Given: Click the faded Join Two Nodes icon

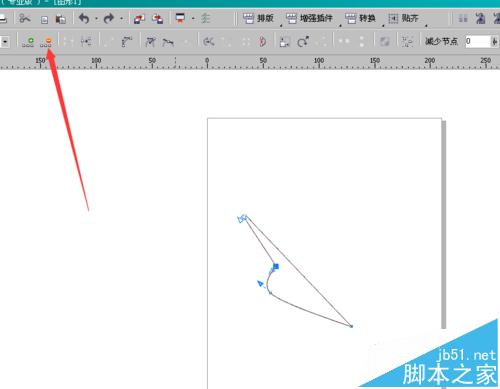Looking at the screenshot, I should tap(68, 42).
